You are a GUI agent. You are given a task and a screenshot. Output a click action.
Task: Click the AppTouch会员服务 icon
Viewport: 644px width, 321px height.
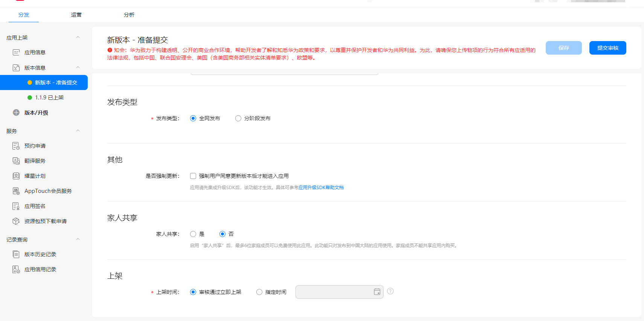pyautogui.click(x=16, y=191)
